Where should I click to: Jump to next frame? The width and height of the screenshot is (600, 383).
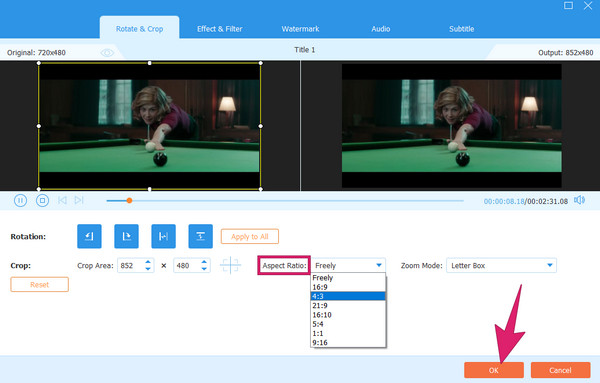[79, 200]
